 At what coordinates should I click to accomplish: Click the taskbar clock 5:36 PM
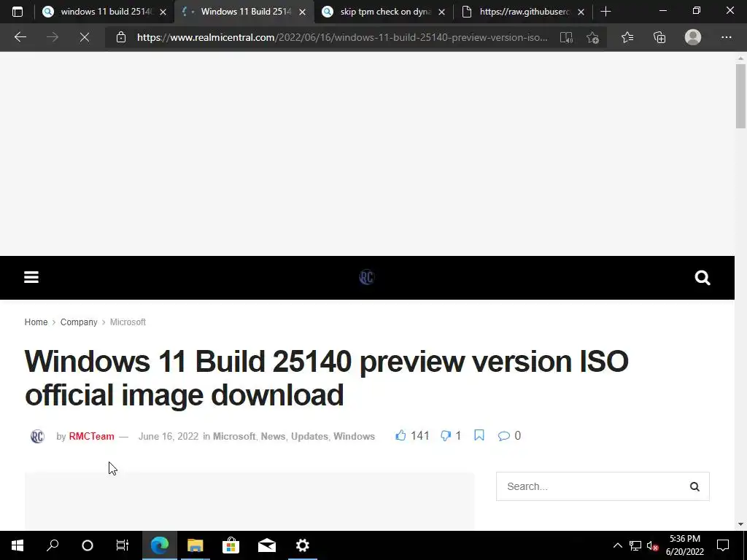[x=684, y=539]
